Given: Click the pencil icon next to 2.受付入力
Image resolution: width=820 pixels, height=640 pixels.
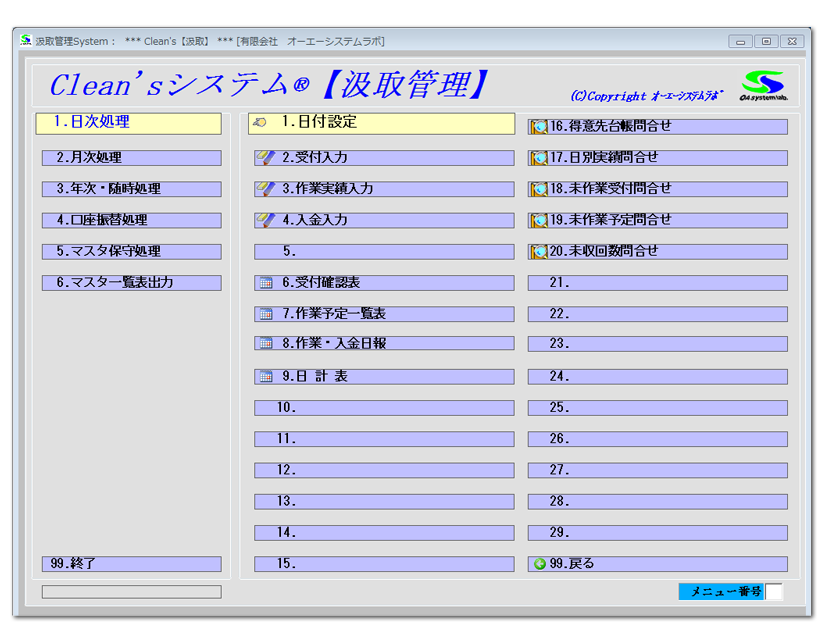Looking at the screenshot, I should tap(266, 157).
